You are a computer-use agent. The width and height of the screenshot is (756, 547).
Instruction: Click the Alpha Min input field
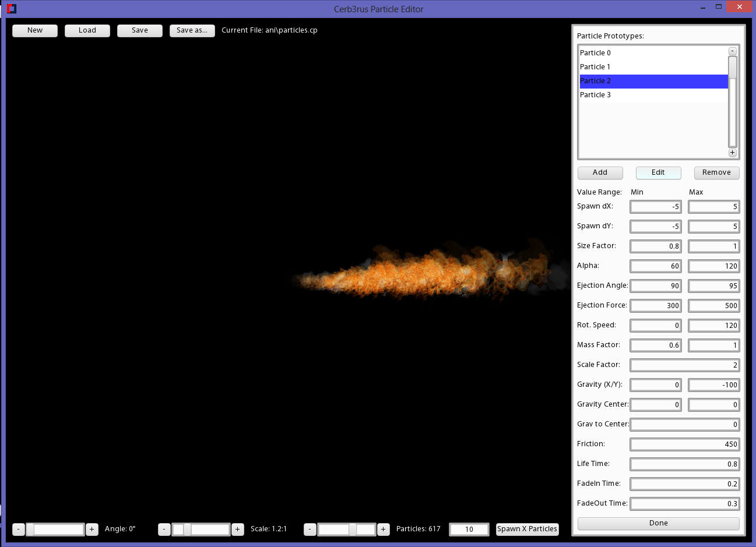coord(655,266)
